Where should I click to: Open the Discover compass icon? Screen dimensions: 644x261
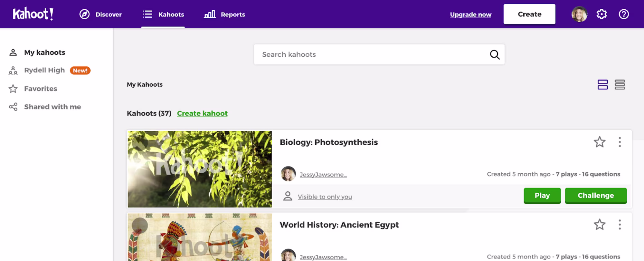pyautogui.click(x=84, y=14)
